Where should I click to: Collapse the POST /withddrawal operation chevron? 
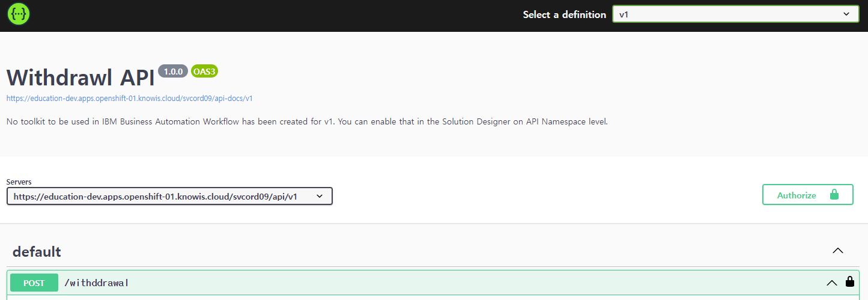click(831, 283)
